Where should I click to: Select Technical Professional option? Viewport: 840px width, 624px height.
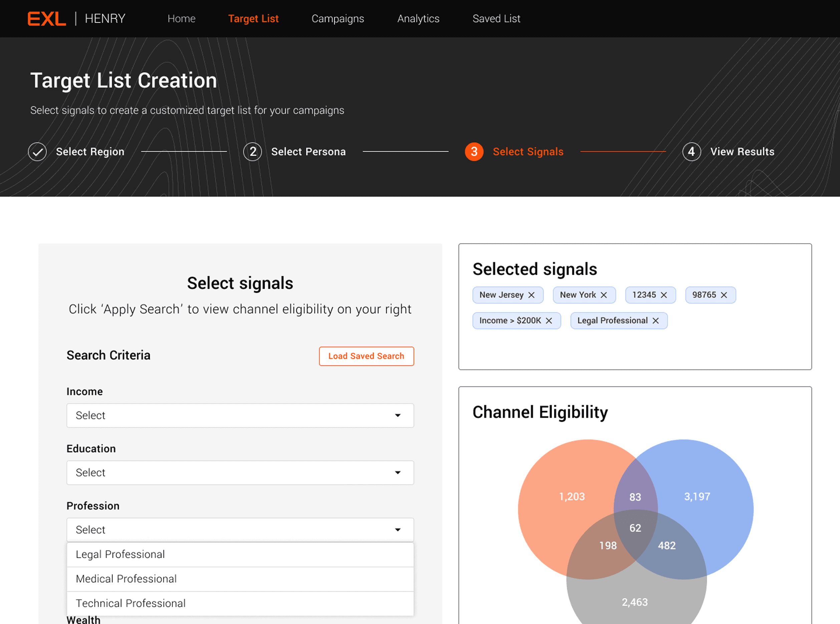(x=240, y=603)
